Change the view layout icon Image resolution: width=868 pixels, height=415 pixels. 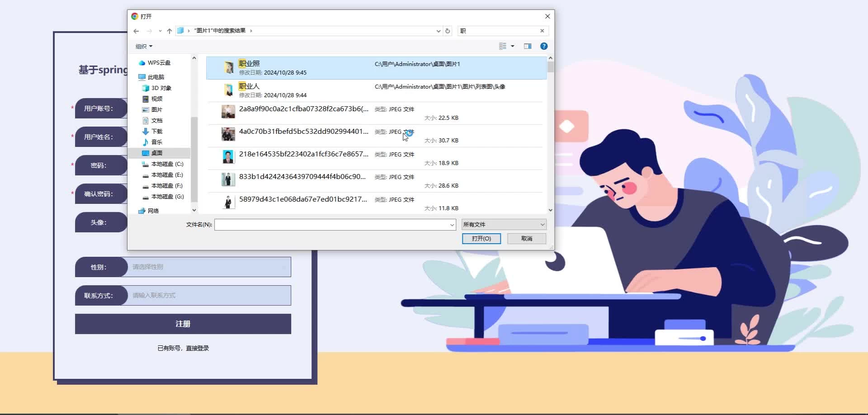pos(502,46)
